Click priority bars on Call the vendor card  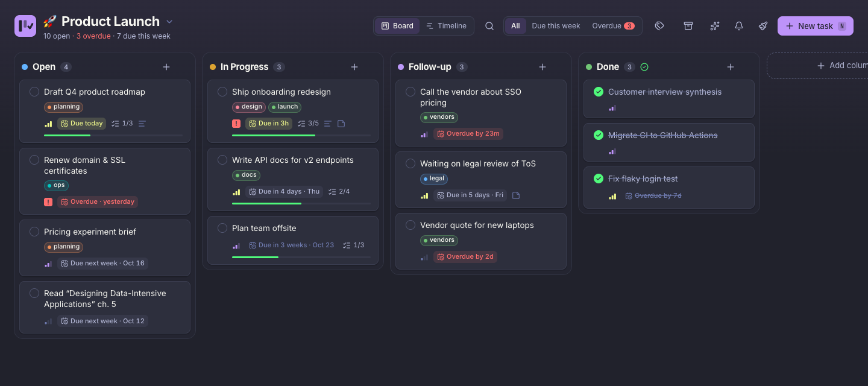(424, 134)
